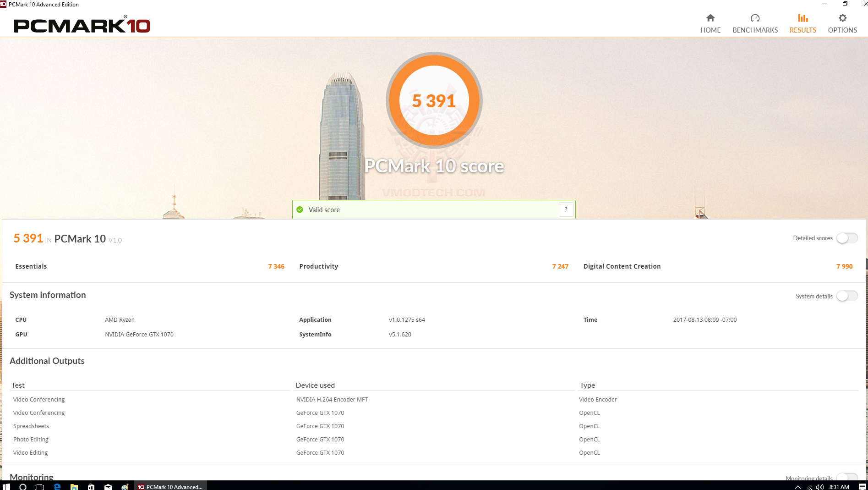Viewport: 868px width, 490px height.
Task: Open the Benchmarks section
Action: click(x=755, y=23)
